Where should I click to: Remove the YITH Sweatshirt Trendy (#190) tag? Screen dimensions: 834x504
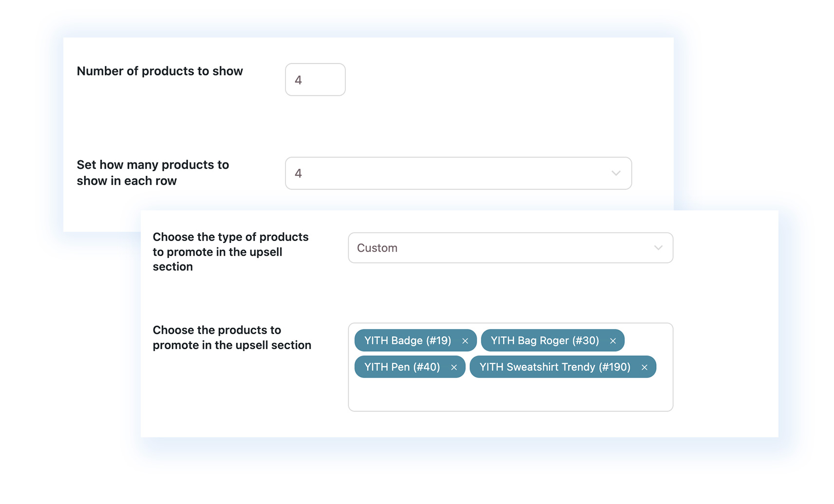pos(644,367)
